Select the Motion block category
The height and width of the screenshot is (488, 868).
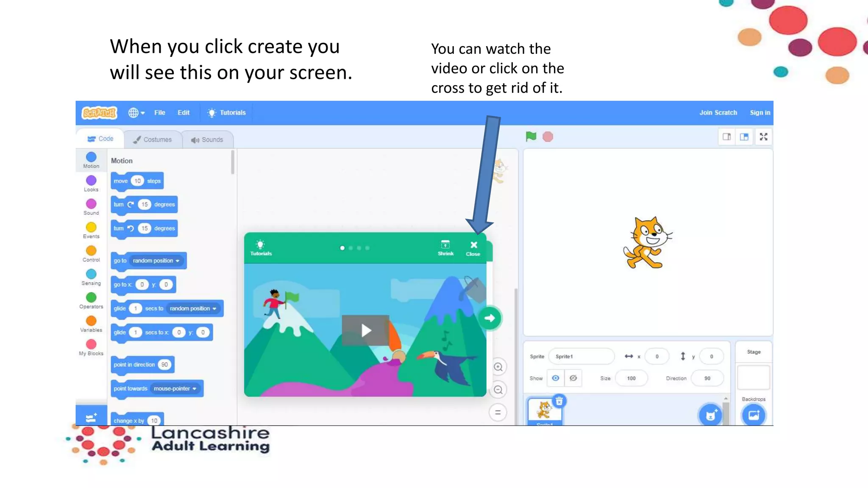(x=91, y=160)
